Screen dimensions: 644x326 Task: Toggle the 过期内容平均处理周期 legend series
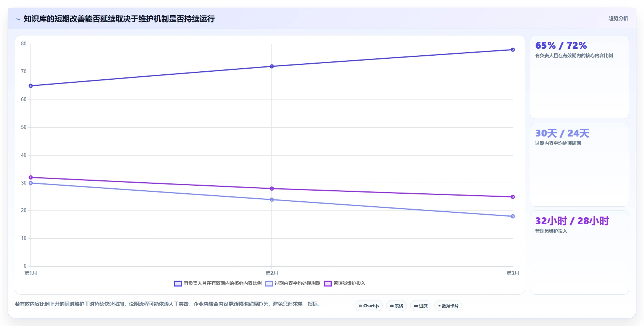pyautogui.click(x=293, y=283)
